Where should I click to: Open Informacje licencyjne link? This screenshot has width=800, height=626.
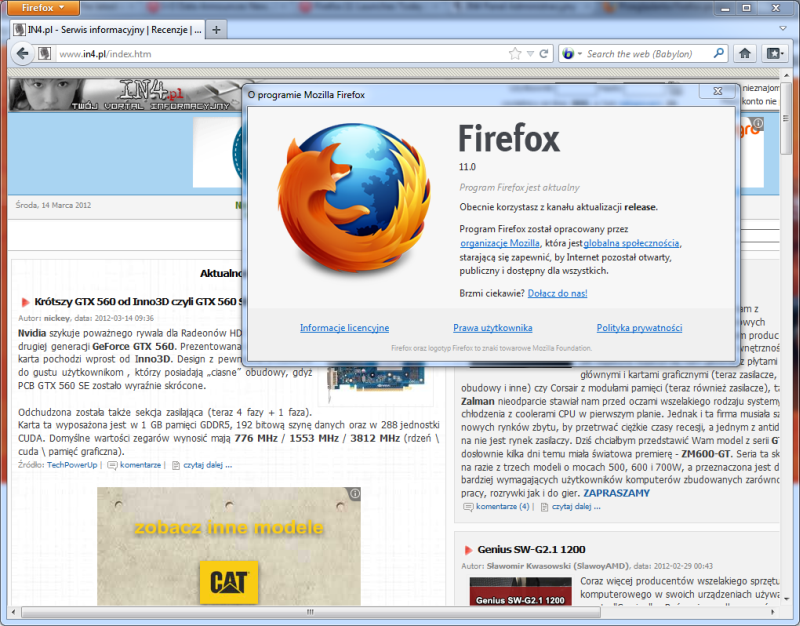[344, 328]
